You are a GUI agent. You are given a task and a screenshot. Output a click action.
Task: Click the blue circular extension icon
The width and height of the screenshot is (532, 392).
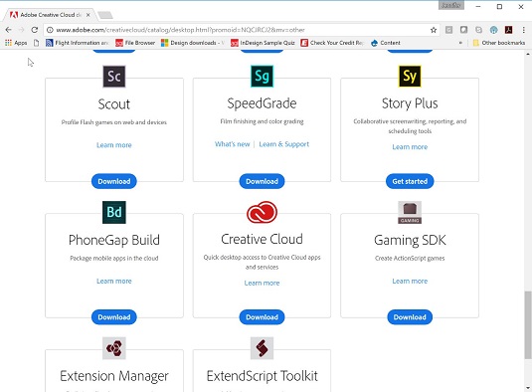coord(493,30)
